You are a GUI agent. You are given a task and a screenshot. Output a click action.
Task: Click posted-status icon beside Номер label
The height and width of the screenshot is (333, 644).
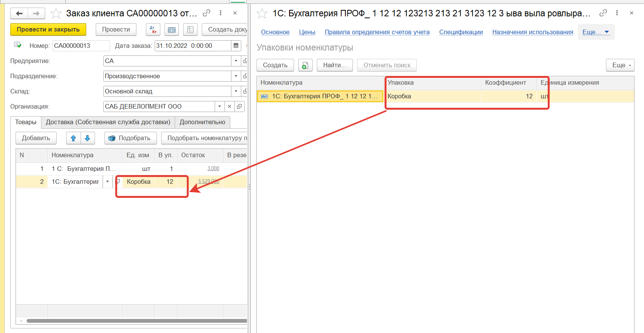tap(17, 45)
